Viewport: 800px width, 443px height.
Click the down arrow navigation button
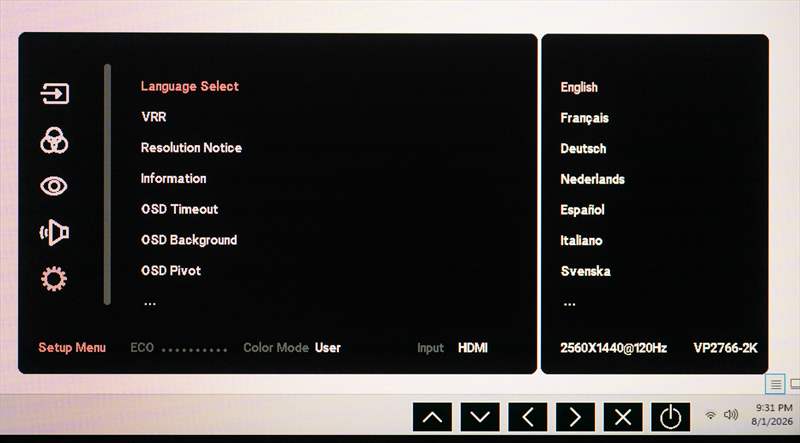click(x=480, y=417)
